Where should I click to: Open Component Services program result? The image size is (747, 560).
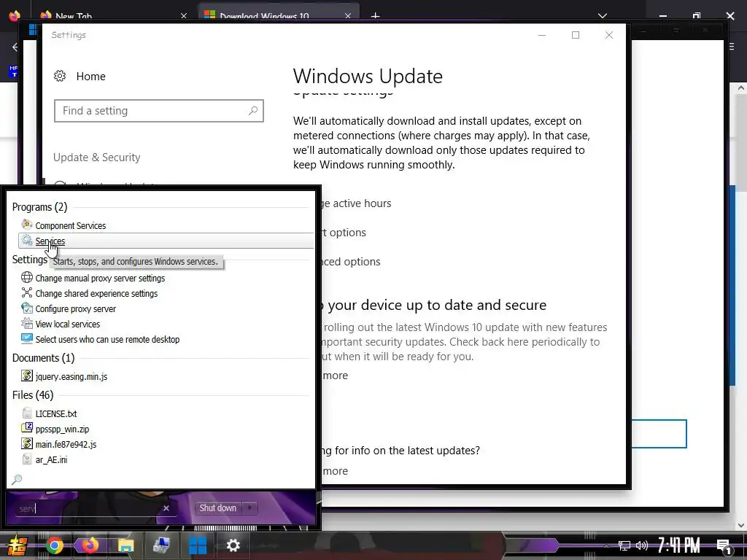(71, 226)
